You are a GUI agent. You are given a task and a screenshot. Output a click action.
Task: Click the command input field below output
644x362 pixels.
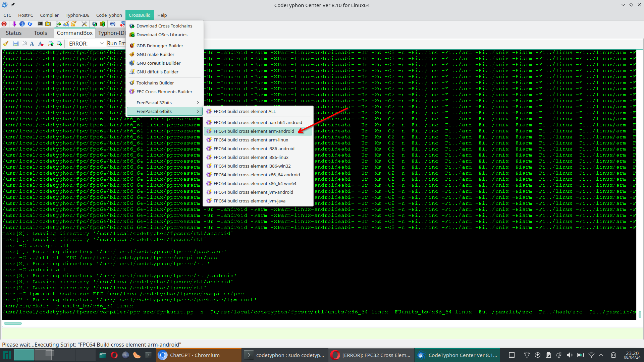[x=322, y=334]
